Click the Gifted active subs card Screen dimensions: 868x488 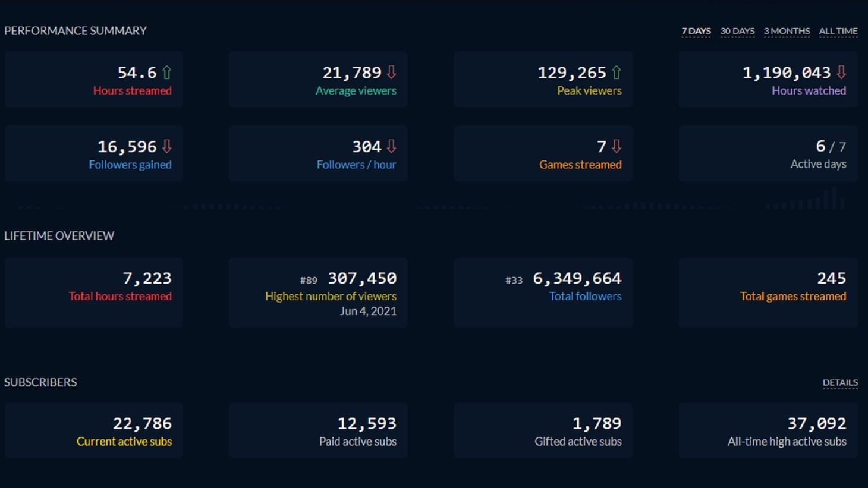point(543,430)
